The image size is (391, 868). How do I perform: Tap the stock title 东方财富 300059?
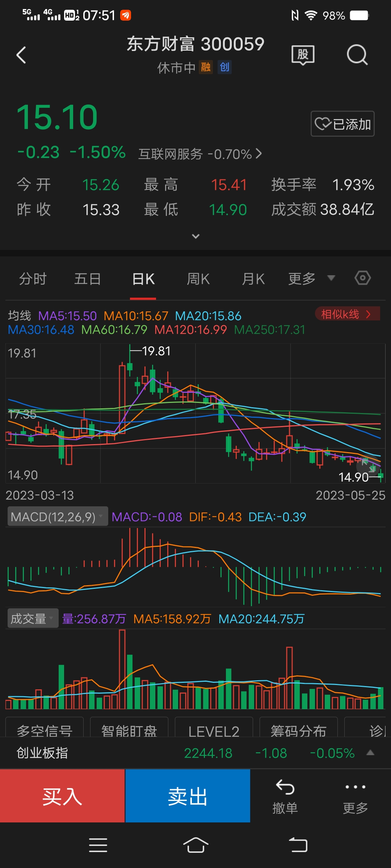195,44
